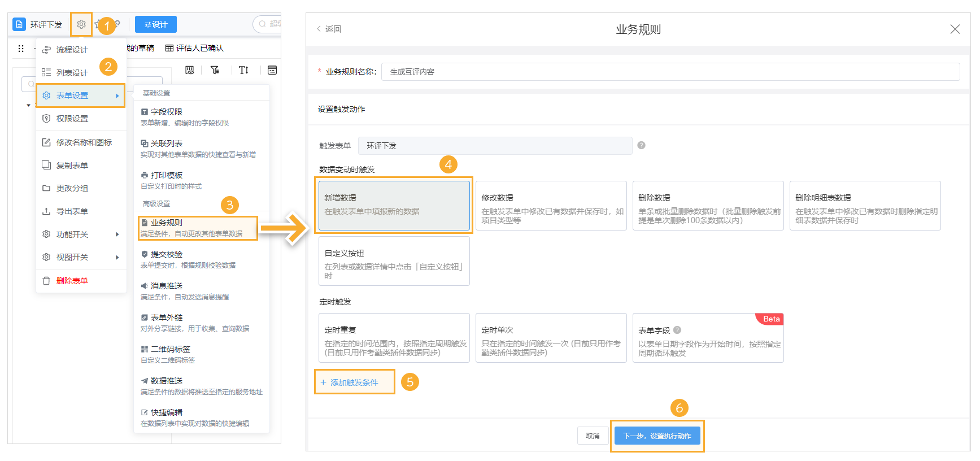
Task: Open the calendar layout icon on the toolbar
Action: [x=272, y=70]
